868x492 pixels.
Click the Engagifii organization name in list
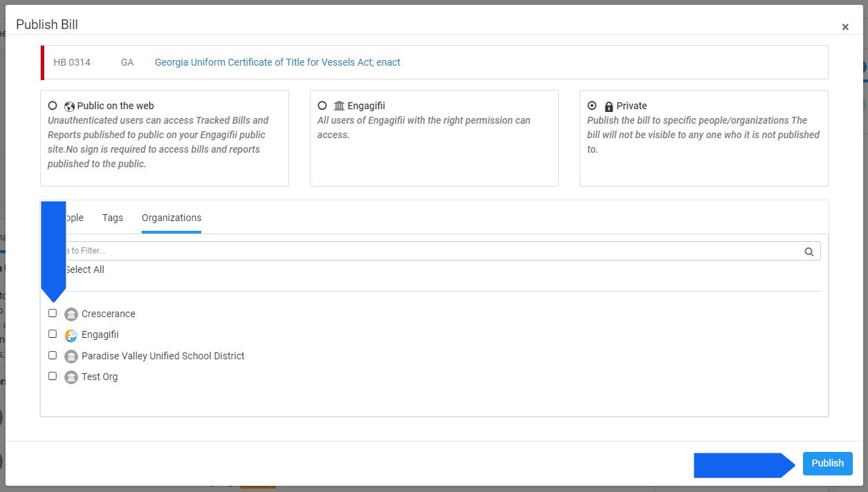(x=100, y=334)
